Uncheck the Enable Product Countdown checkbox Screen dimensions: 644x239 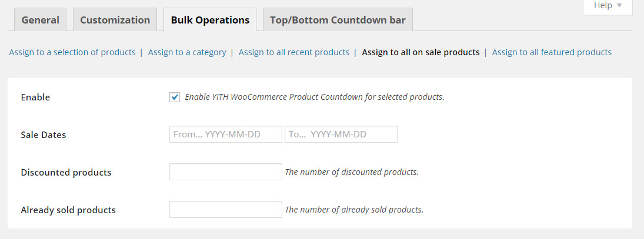pos(175,97)
